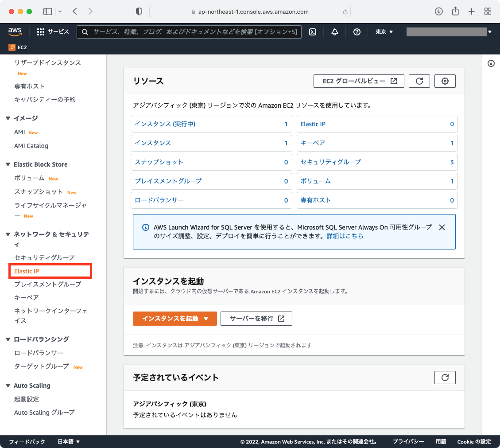
Task: Open ロードバランサー resource tile
Action: pos(211,200)
